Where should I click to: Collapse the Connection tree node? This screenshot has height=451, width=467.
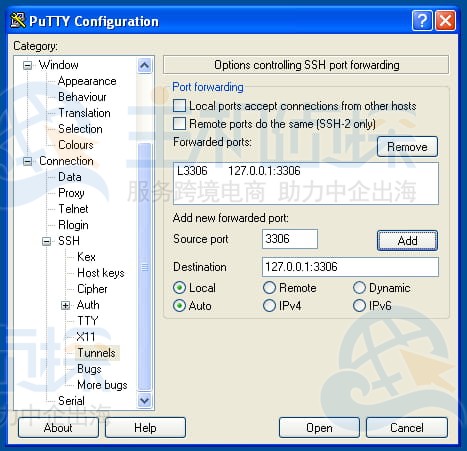(x=28, y=161)
